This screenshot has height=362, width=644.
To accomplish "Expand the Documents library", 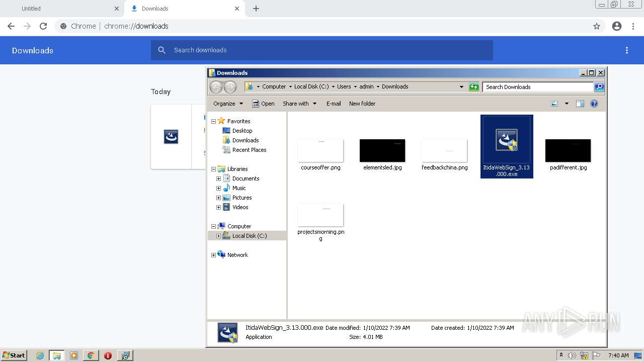I will tap(218, 178).
